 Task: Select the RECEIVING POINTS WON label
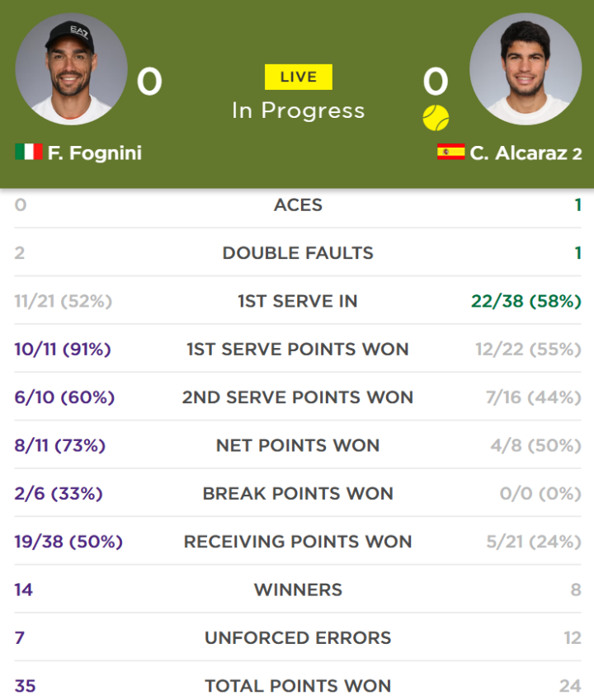pos(298,542)
